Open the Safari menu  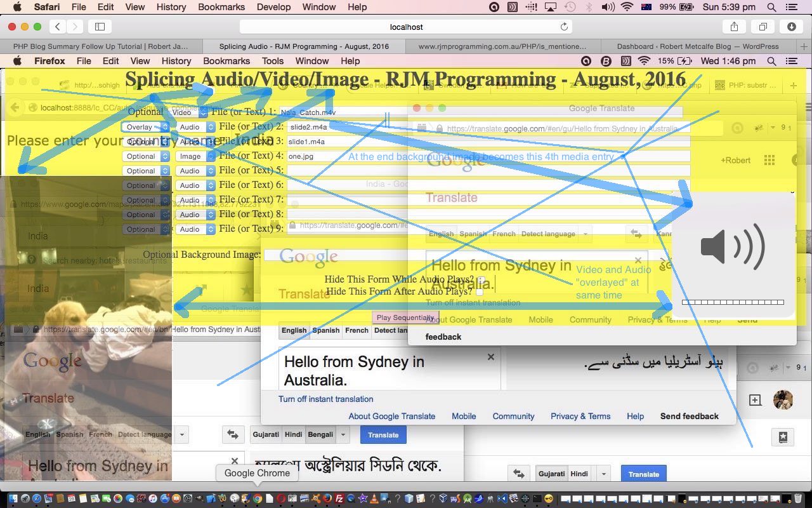(47, 7)
